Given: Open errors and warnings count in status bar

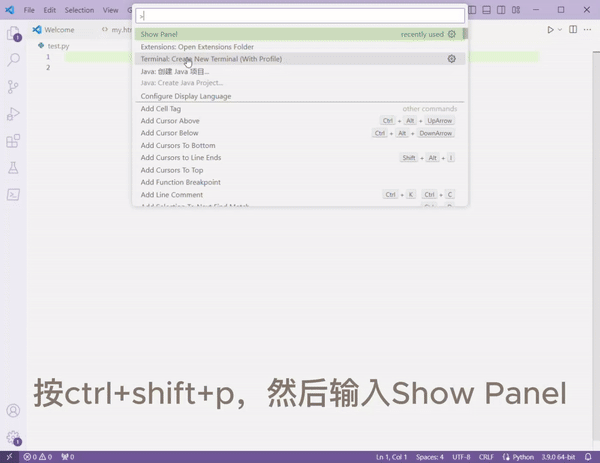Looking at the screenshot, I should point(38,457).
